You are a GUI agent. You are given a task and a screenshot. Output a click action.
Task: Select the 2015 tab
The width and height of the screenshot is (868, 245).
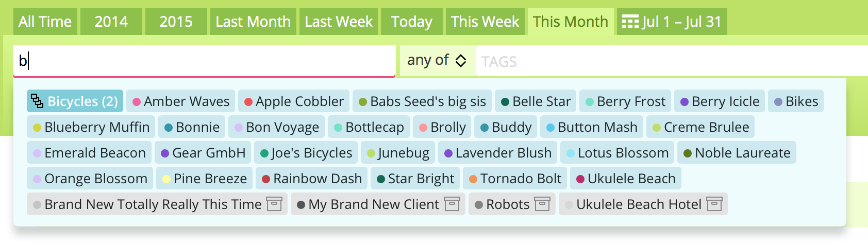[x=176, y=22]
